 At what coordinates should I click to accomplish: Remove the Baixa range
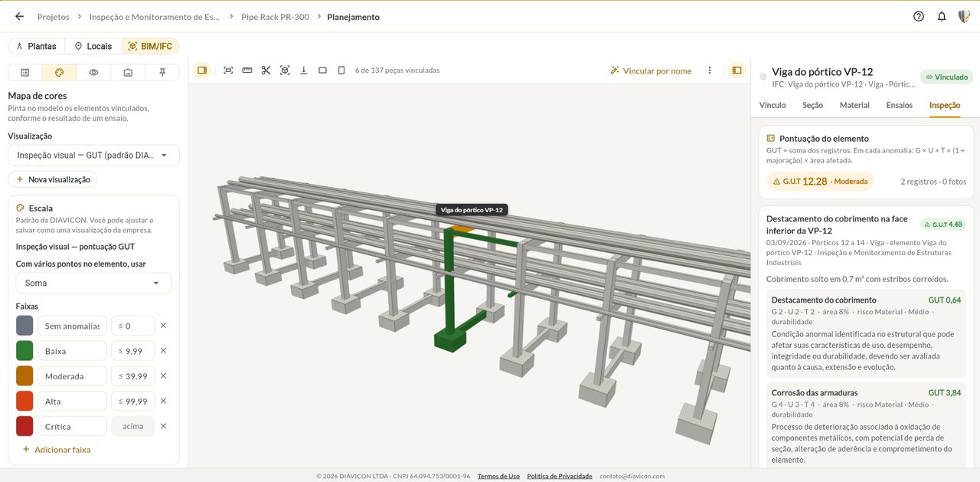click(x=163, y=351)
